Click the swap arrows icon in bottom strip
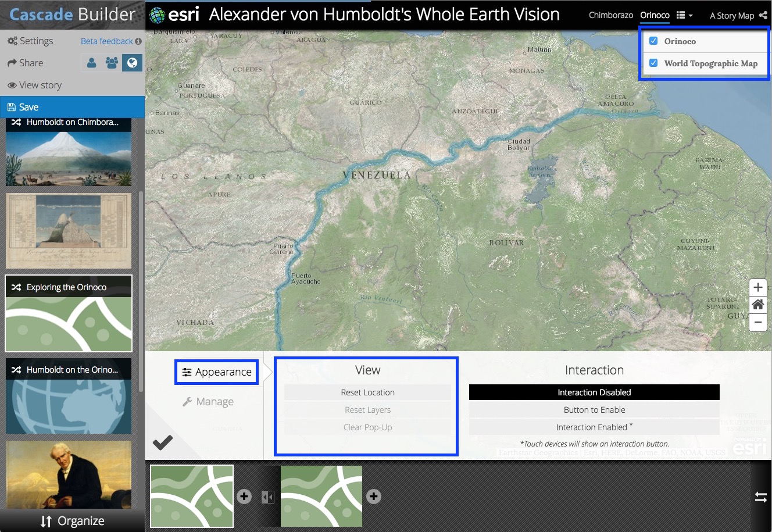772x532 pixels. 761,497
